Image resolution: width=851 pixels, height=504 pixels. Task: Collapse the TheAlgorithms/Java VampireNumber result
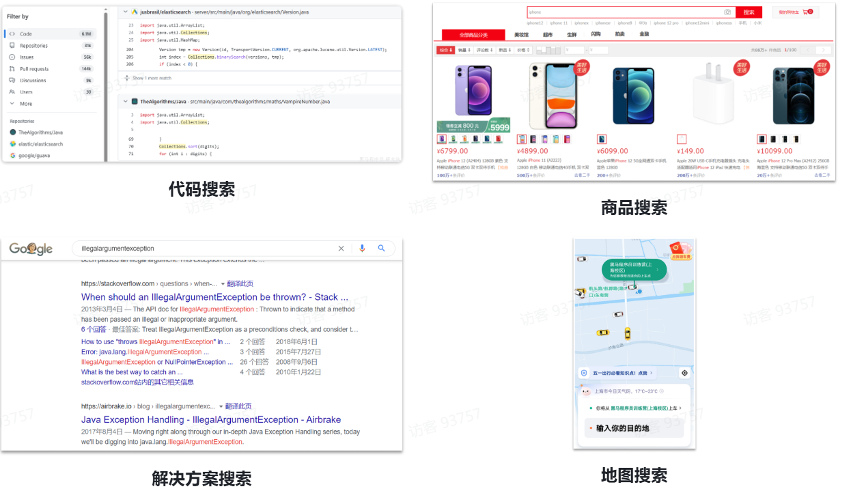pos(125,101)
